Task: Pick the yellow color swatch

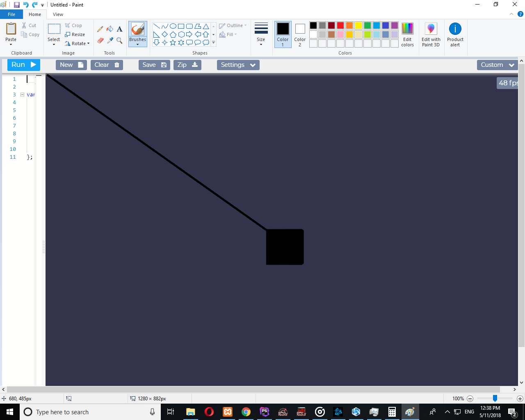Action: coord(358,25)
